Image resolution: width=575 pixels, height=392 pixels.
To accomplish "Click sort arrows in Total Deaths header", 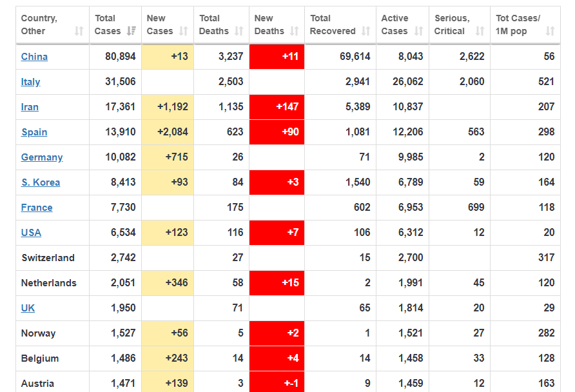I will [239, 31].
